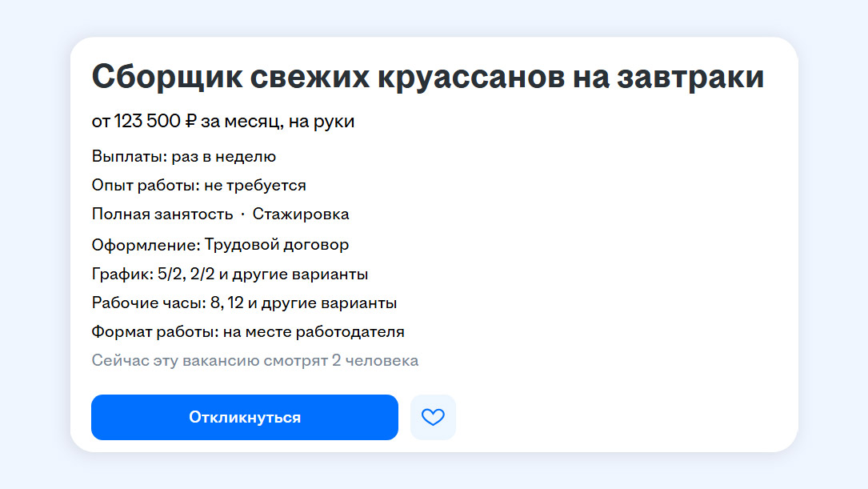Click the ruble sign in the salary
The image size is (868, 489).
click(190, 122)
